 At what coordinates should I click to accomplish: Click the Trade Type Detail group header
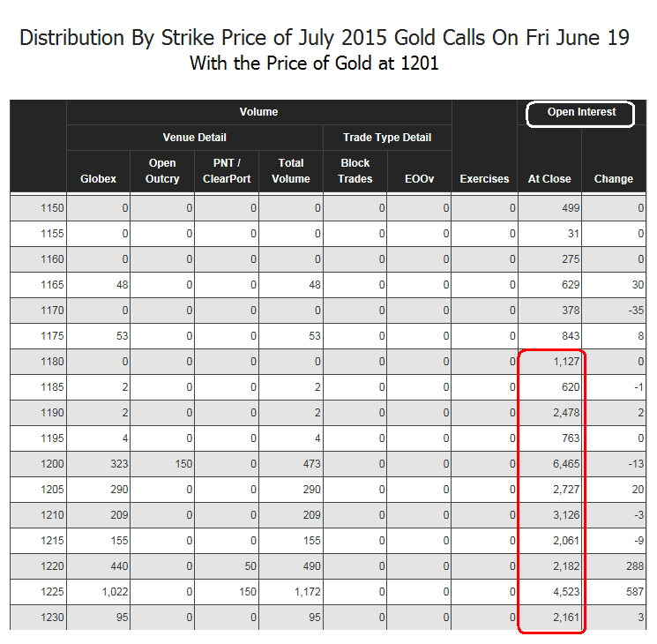(387, 138)
